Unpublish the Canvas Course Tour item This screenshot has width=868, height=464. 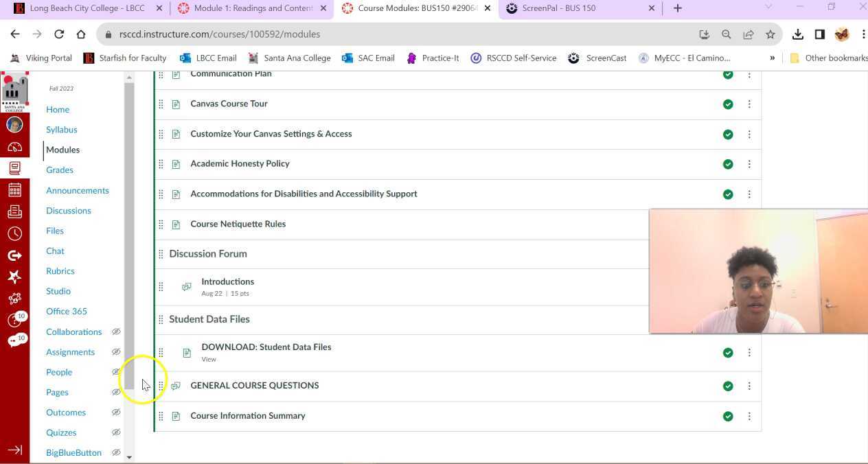pyautogui.click(x=727, y=104)
